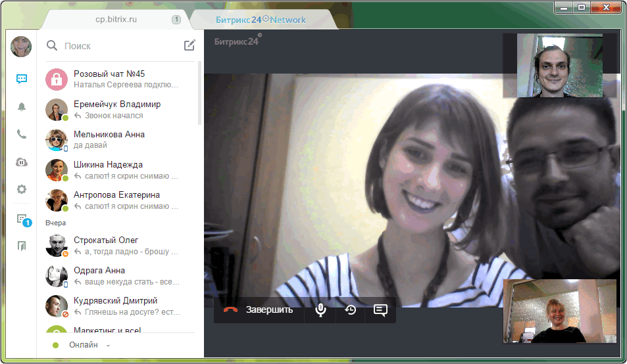The width and height of the screenshot is (627, 364).
Task: Open chat with Строкатый Олег
Action: (120, 246)
